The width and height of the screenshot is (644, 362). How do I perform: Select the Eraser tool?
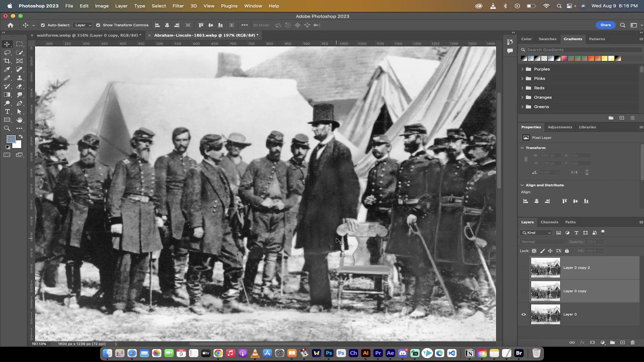pos(19,86)
